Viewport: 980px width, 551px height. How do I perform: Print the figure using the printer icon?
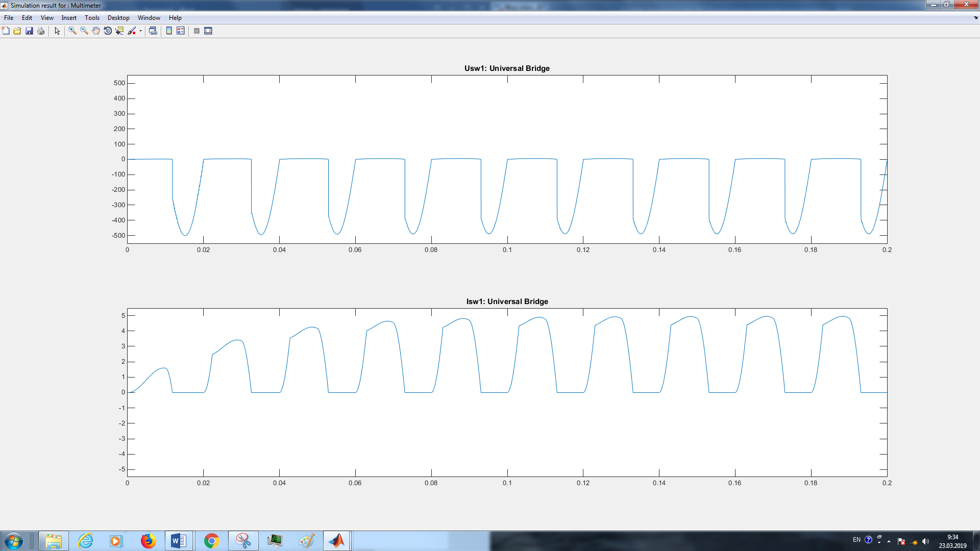click(x=41, y=31)
